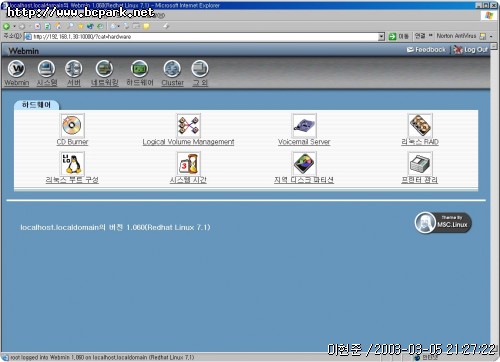The image size is (500, 362).
Task: Click the green Go arrow button
Action: [392, 36]
